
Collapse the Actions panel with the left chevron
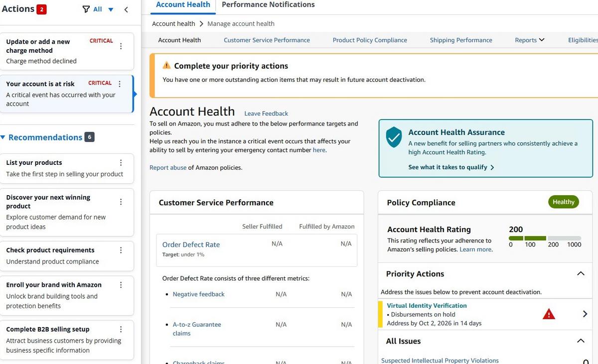tap(126, 9)
